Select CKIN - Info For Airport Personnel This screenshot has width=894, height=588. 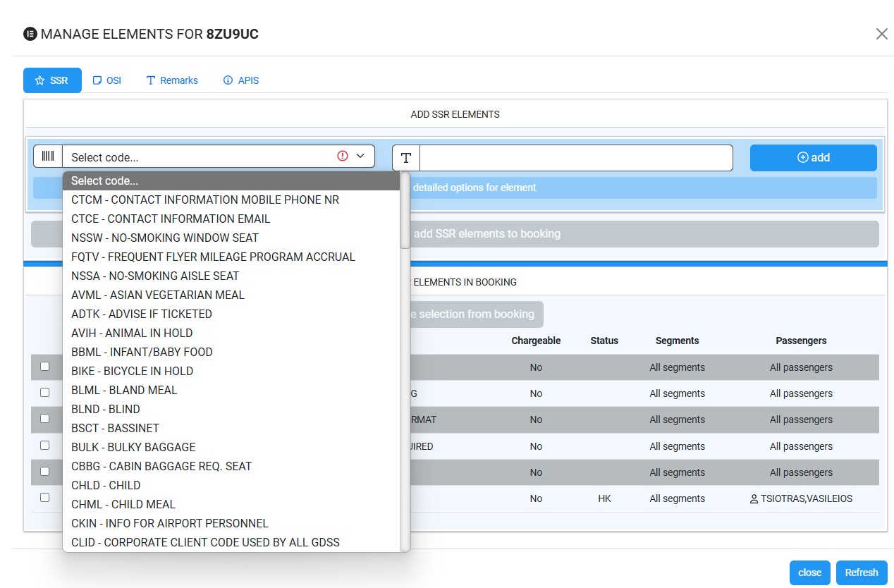[231, 524]
